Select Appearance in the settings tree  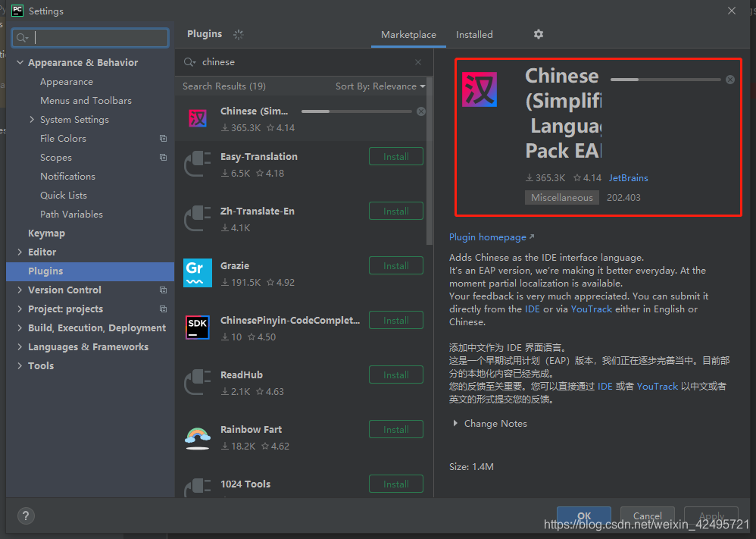[x=67, y=82]
